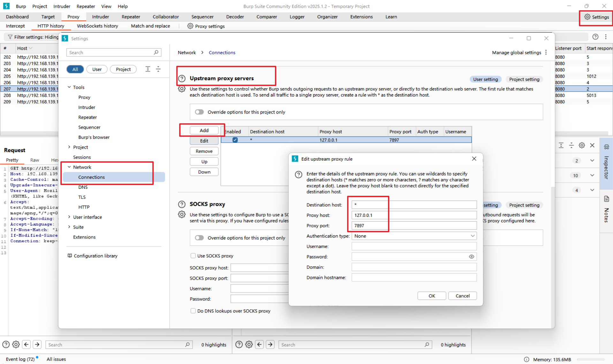The image size is (613, 364).
Task: Collapse Tools tree section
Action: (69, 87)
